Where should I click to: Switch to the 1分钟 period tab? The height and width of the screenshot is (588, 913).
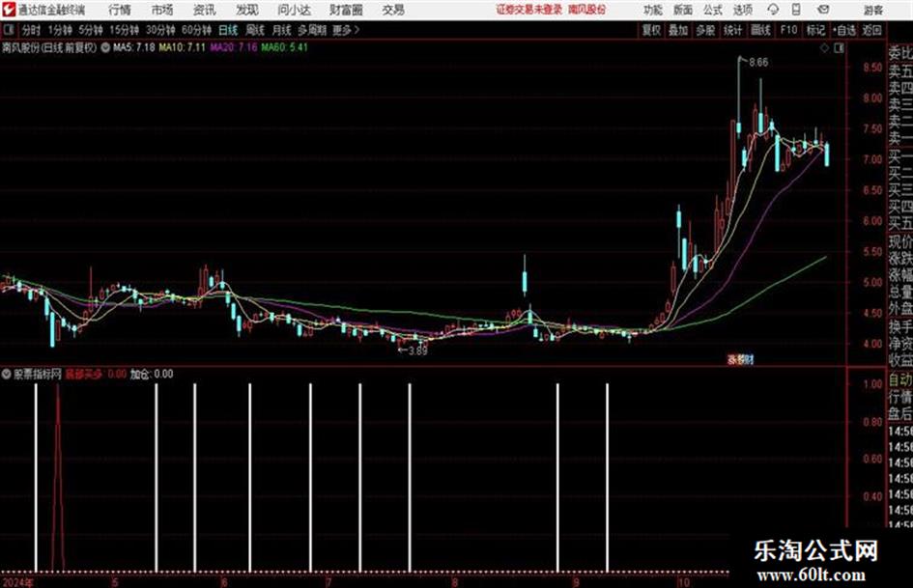click(x=60, y=30)
